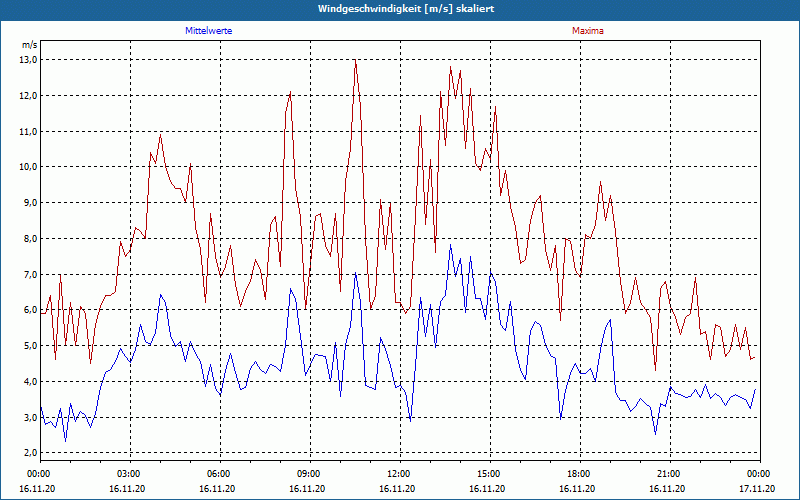Select the 12:00 time axis label

click(397, 474)
